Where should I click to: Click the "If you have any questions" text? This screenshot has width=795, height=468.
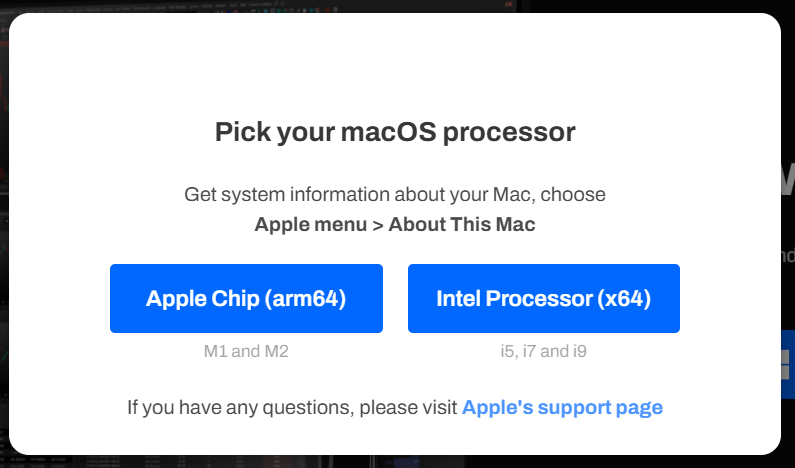(x=292, y=407)
